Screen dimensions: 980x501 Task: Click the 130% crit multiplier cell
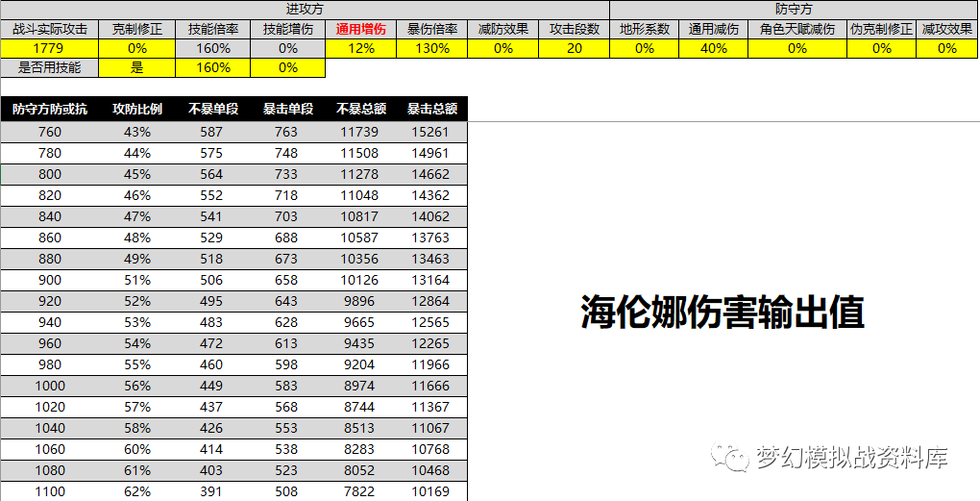click(432, 49)
